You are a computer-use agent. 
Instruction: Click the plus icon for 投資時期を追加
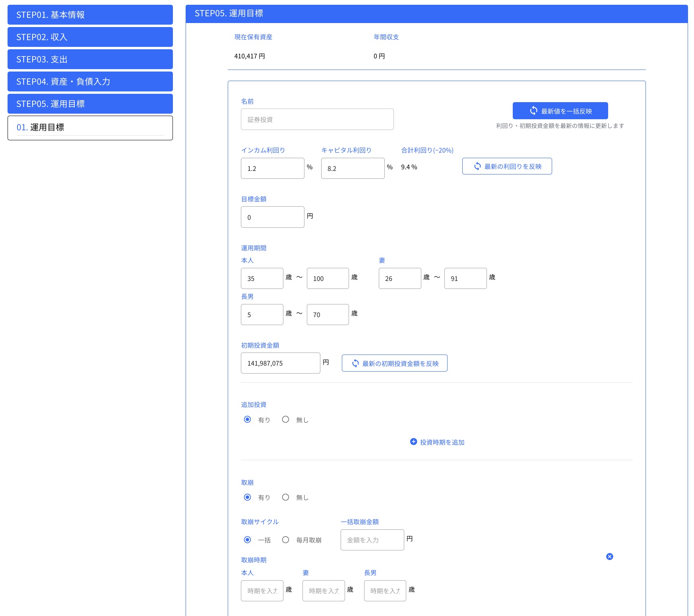[413, 442]
